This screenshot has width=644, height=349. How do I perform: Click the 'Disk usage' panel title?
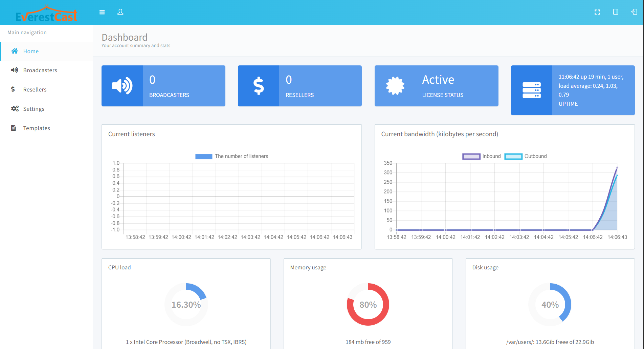coord(485,267)
